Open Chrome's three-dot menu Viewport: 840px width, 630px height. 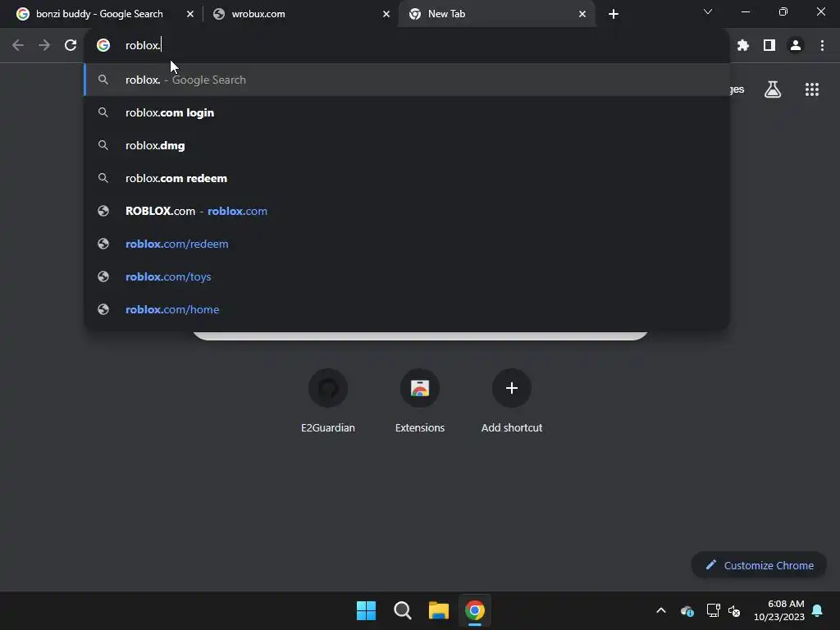click(822, 46)
